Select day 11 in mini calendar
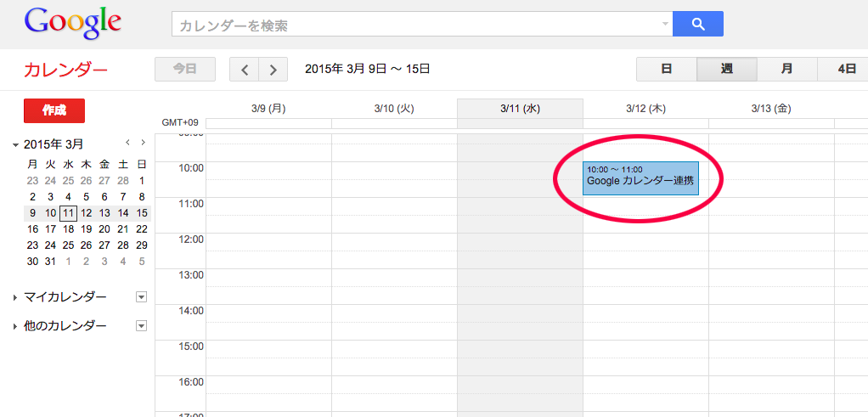The image size is (868, 417). click(68, 213)
